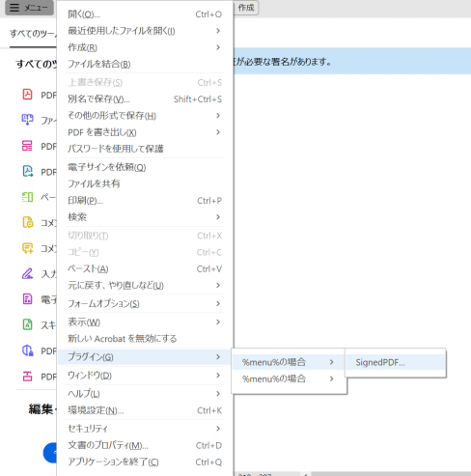Click the yellow speech bubble Add Comment icon
Screen dimensions: 471x476
pyautogui.click(x=28, y=248)
